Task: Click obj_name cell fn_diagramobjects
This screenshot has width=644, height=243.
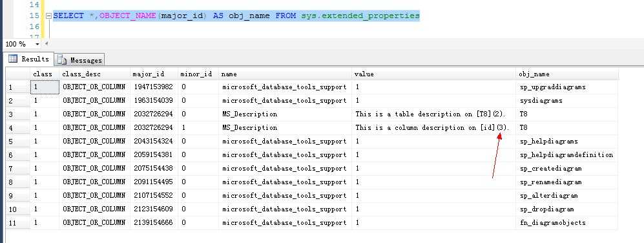Action: click(x=566, y=223)
